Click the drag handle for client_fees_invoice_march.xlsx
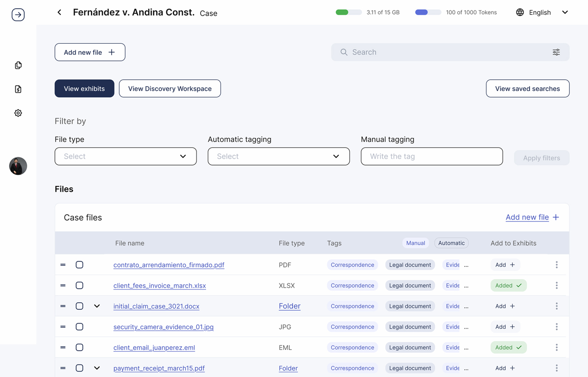This screenshot has width=588, height=377. click(x=63, y=285)
